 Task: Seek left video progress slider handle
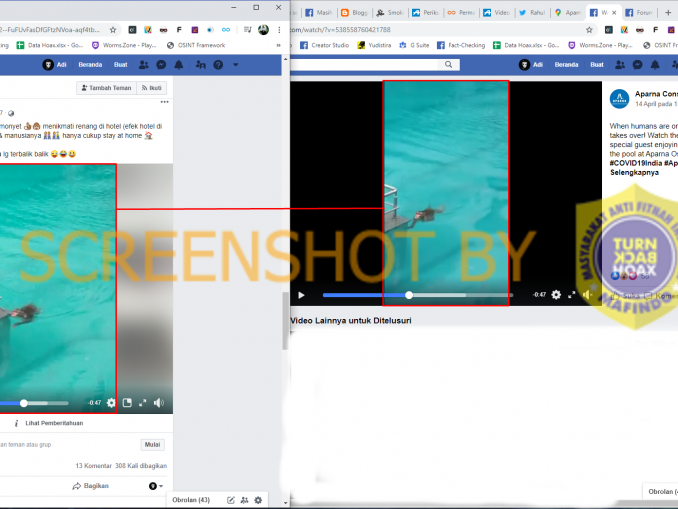click(24, 403)
